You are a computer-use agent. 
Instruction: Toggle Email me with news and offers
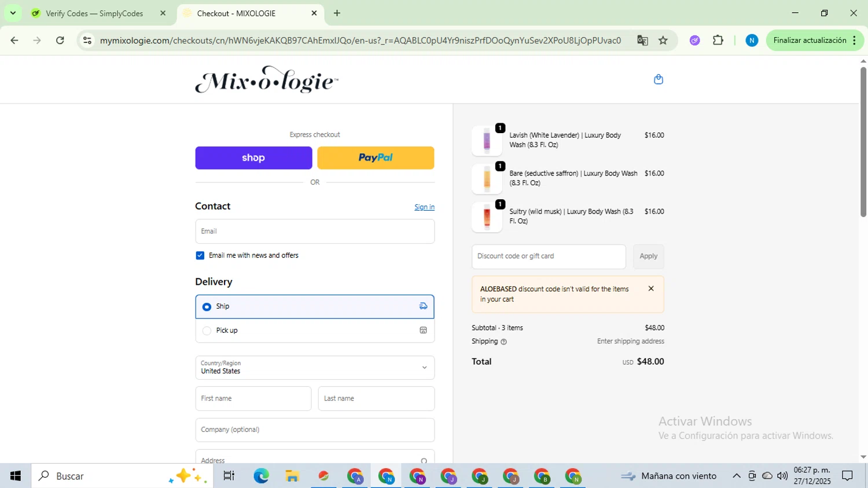200,255
